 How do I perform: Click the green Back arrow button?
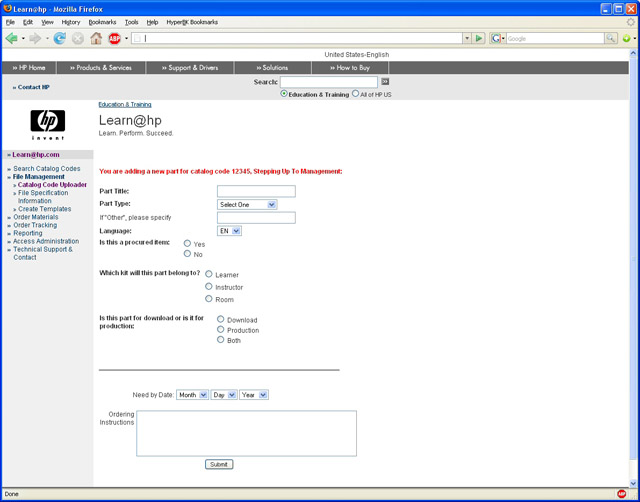click(11, 38)
